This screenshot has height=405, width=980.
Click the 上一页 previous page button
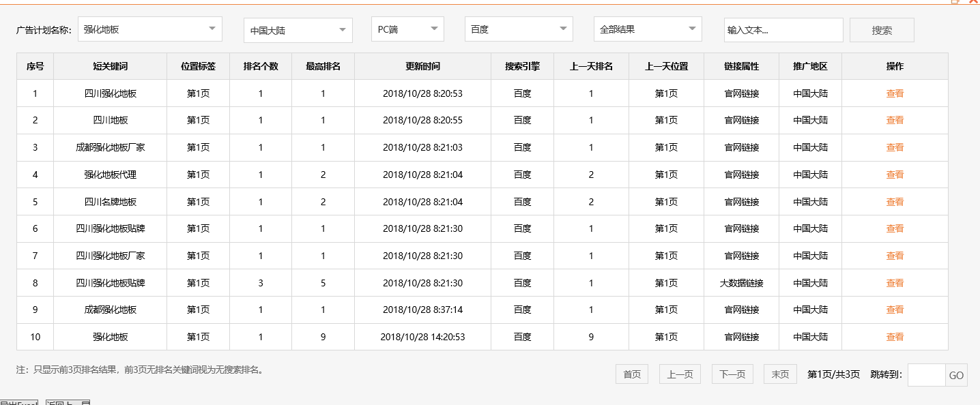(679, 374)
